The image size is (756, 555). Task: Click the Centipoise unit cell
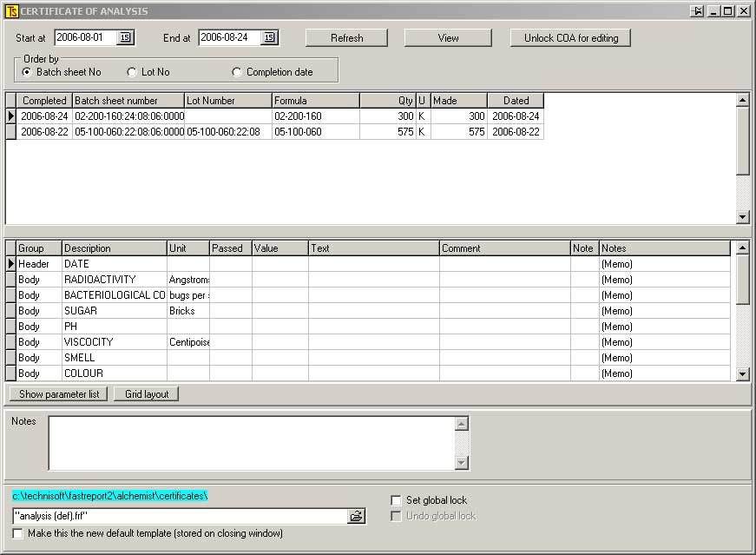[188, 342]
